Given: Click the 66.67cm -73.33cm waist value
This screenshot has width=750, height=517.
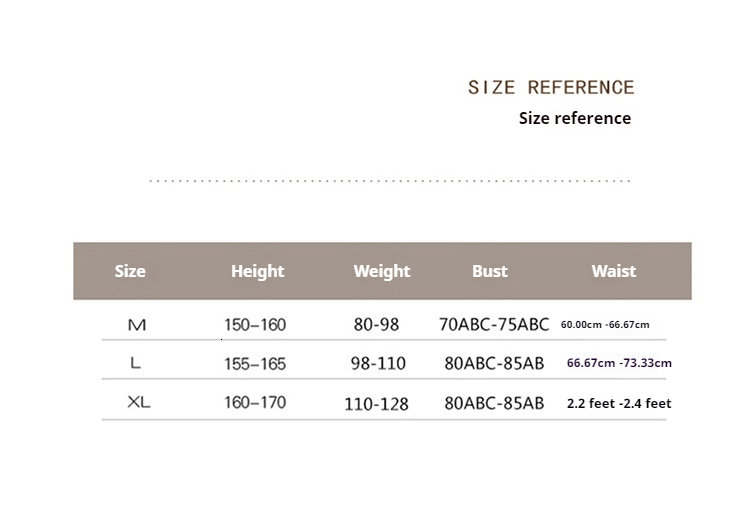Looking at the screenshot, I should [x=619, y=363].
